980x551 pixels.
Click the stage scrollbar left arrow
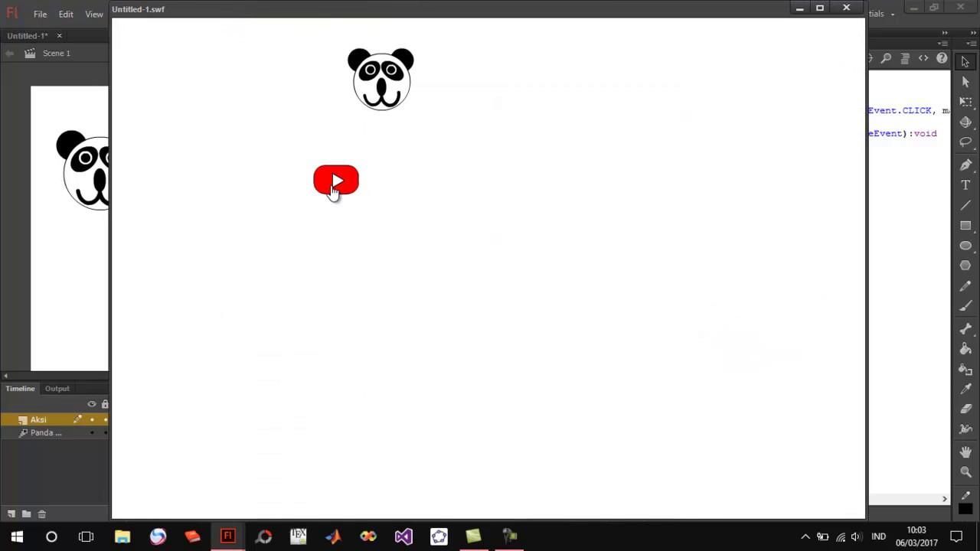point(5,376)
